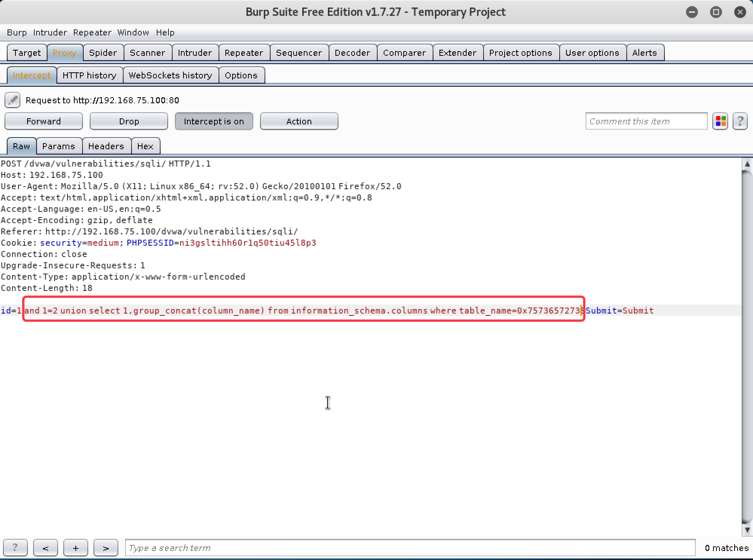This screenshot has height=560, width=753.
Task: Click the Proxy tab in toolbar
Action: 65,52
